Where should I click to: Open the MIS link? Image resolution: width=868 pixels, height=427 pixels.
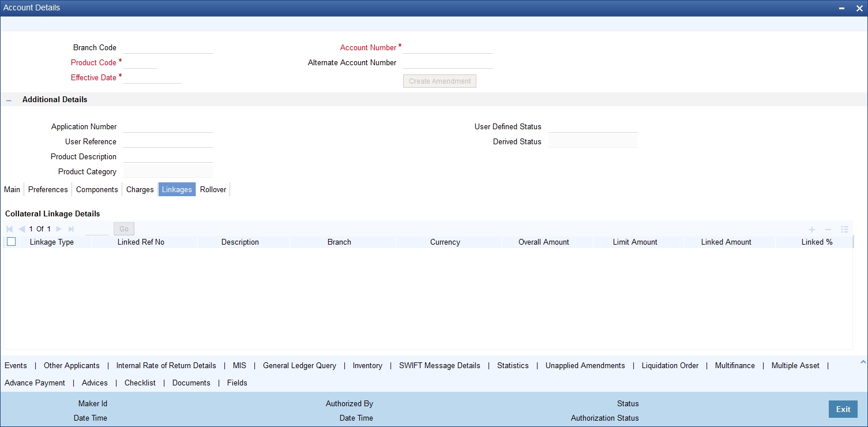tap(239, 365)
